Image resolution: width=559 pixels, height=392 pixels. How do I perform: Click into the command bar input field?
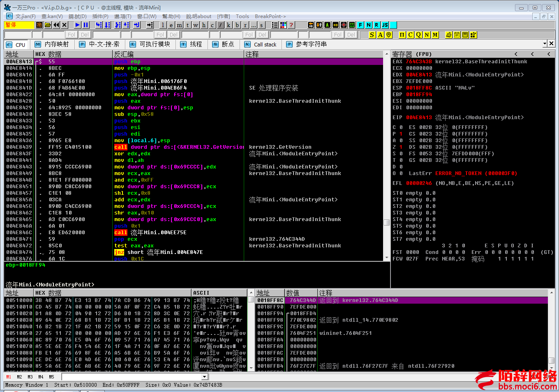(132, 377)
